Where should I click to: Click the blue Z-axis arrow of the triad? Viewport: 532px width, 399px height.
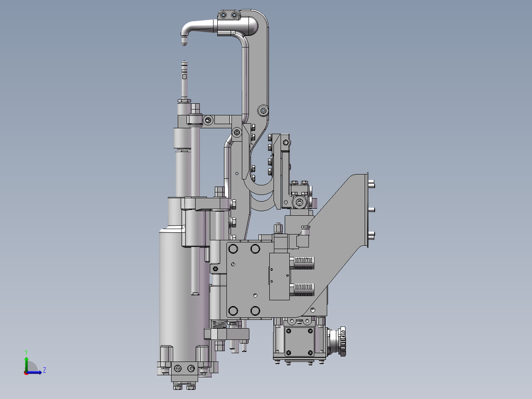(35, 372)
